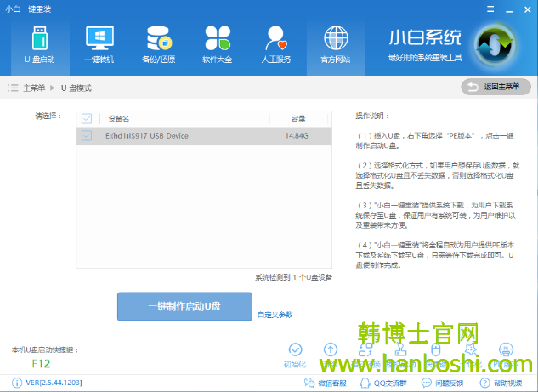Switch to 一键装机 one-click install
Viewport: 538px width, 392px height.
99,45
